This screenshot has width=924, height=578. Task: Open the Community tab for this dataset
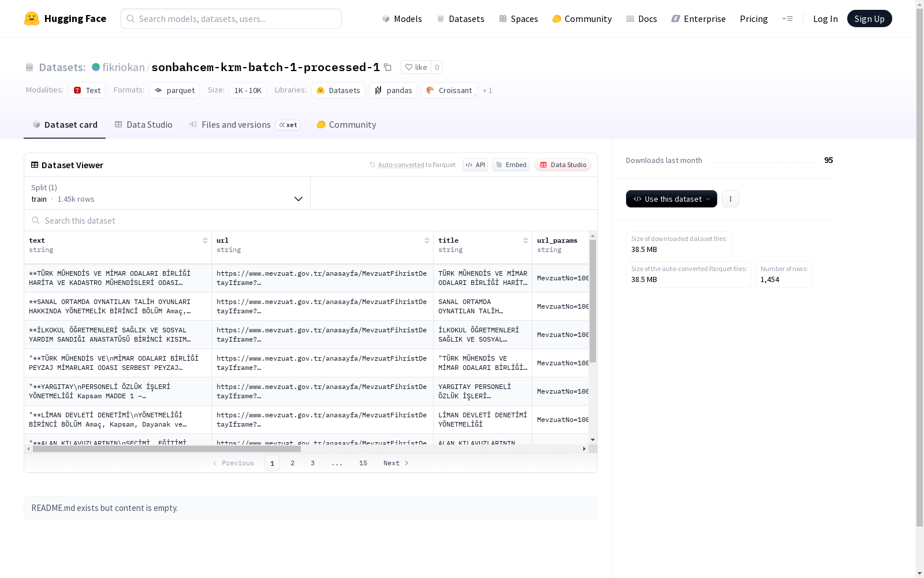pos(346,125)
